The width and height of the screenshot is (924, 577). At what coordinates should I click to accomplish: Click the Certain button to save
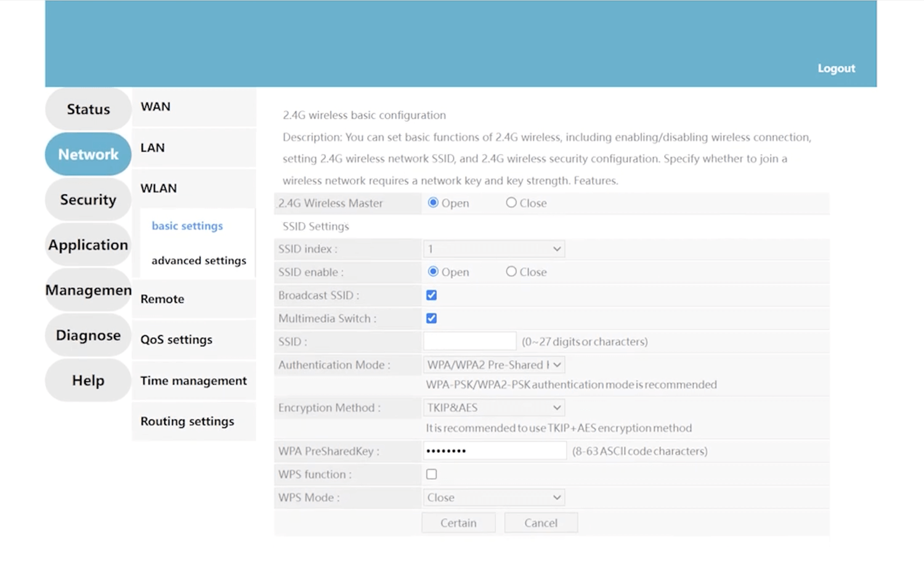(458, 523)
